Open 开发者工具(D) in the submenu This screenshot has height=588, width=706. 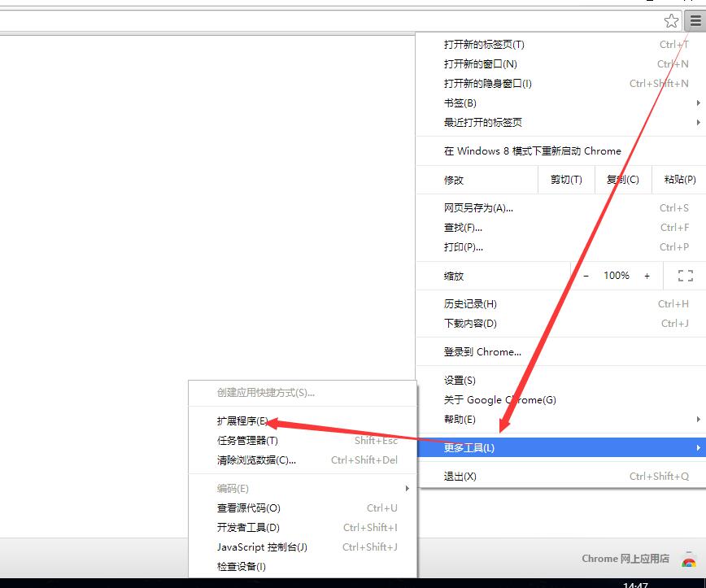coord(303,528)
